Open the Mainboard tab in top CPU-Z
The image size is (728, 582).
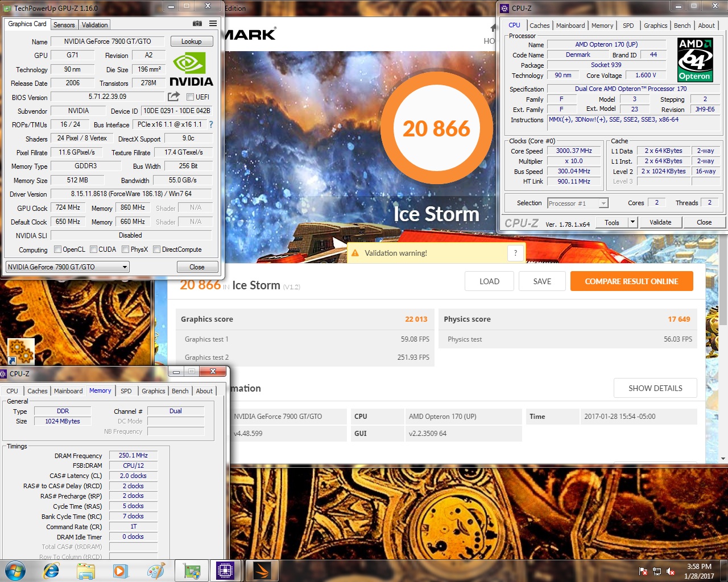click(570, 26)
